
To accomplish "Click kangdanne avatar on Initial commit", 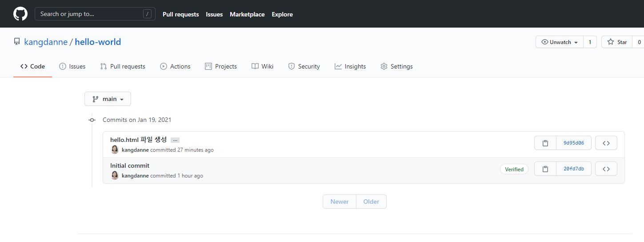I will [x=115, y=175].
